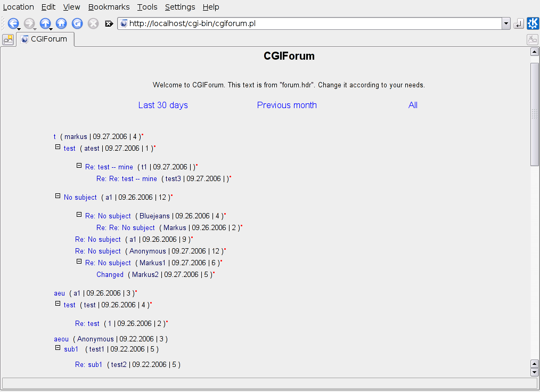Click inside the URL address field

coord(309,23)
